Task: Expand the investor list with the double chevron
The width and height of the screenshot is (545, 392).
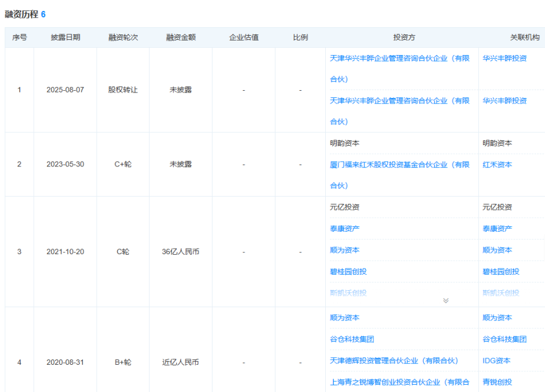Action: click(x=446, y=300)
